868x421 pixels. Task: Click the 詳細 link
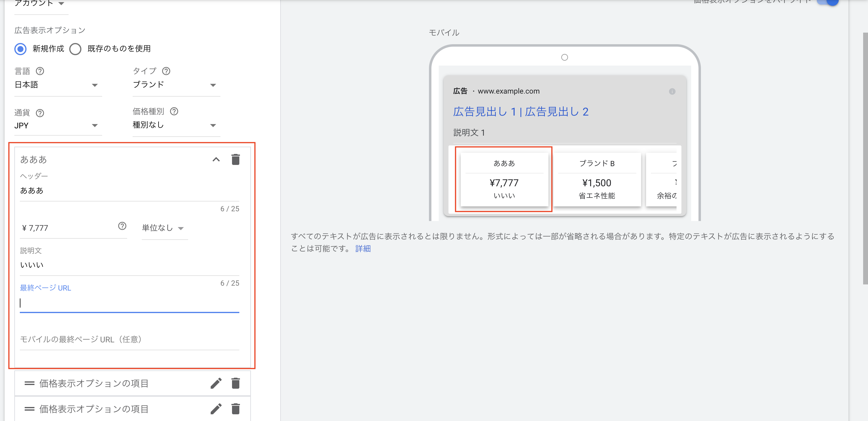[x=363, y=248]
